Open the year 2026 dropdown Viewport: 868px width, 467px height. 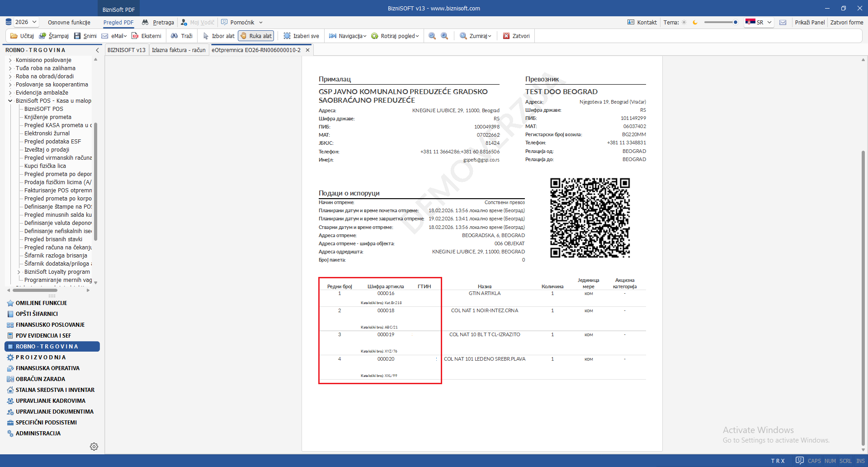click(x=26, y=22)
